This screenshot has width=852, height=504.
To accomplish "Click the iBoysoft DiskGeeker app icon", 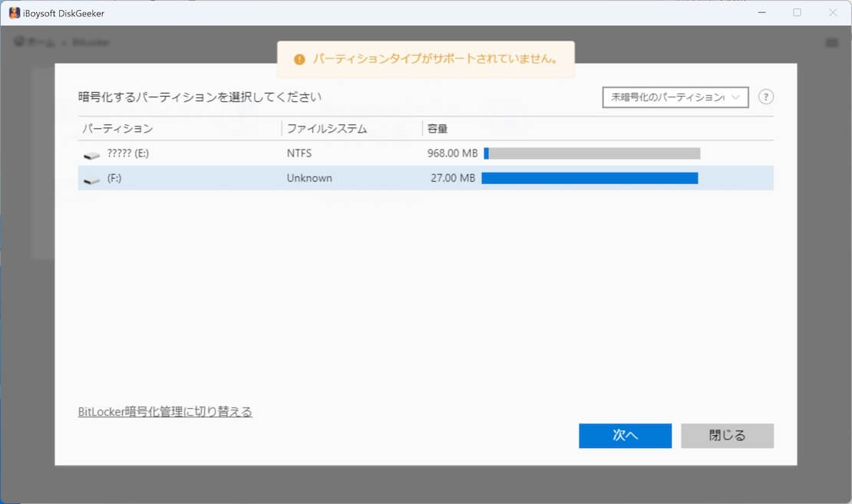I will click(14, 13).
